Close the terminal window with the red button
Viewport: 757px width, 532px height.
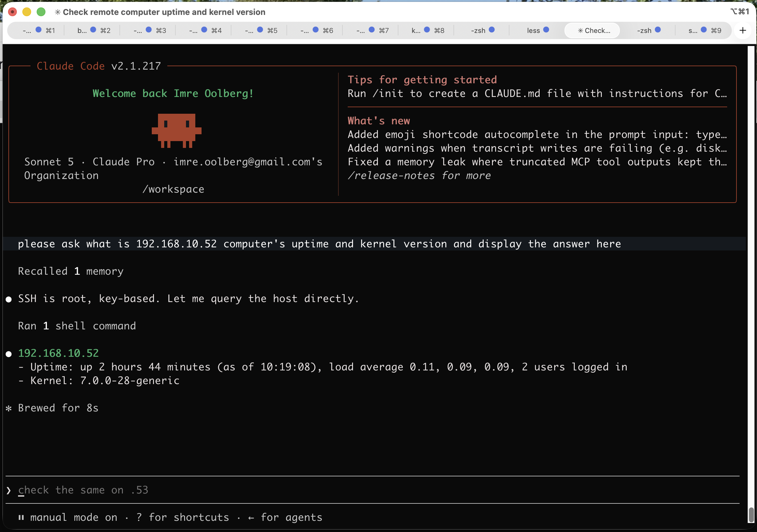(12, 12)
